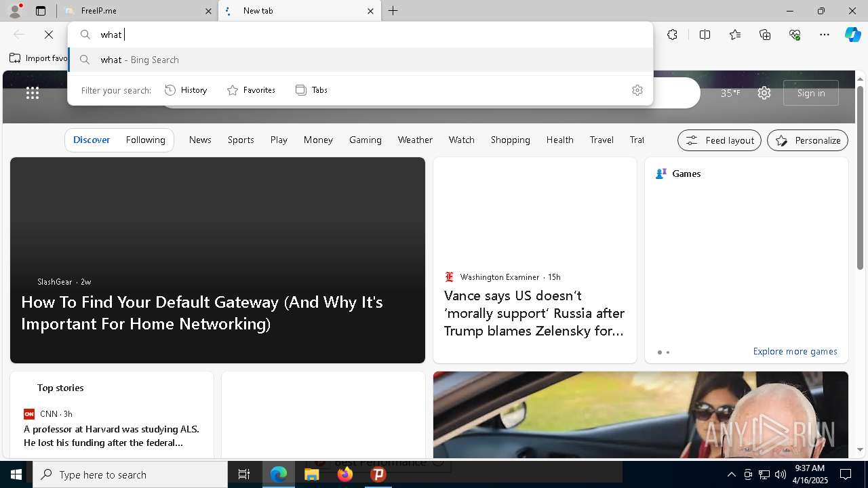The width and height of the screenshot is (868, 488).
Task: Select 'what - Bing Search' suggestion
Action: (360, 60)
